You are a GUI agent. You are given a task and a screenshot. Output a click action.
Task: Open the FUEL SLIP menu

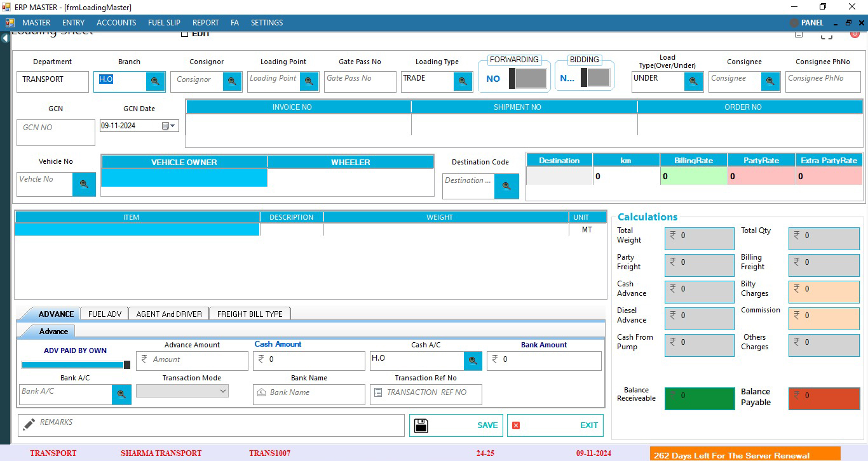click(164, 23)
